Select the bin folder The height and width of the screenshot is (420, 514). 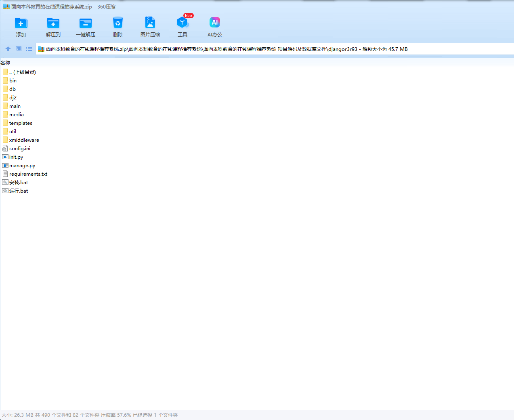10,80
